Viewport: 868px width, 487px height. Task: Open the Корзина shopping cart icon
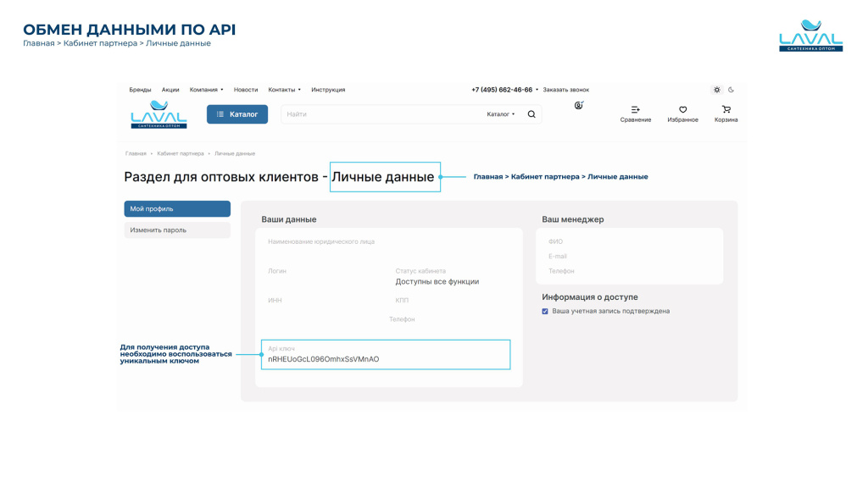point(726,110)
